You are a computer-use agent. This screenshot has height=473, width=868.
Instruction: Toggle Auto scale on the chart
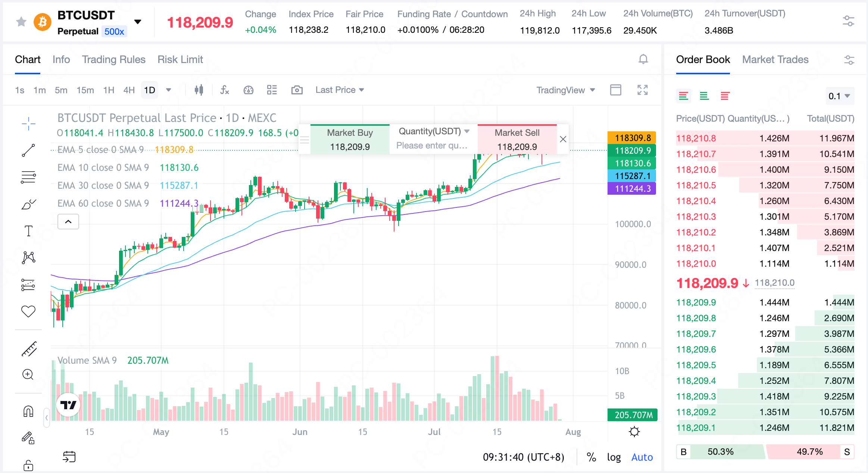[642, 457]
